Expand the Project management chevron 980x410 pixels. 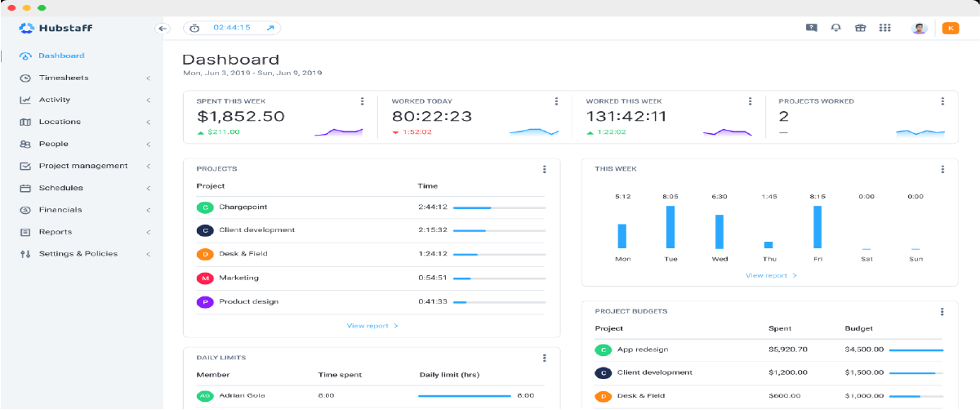(149, 167)
